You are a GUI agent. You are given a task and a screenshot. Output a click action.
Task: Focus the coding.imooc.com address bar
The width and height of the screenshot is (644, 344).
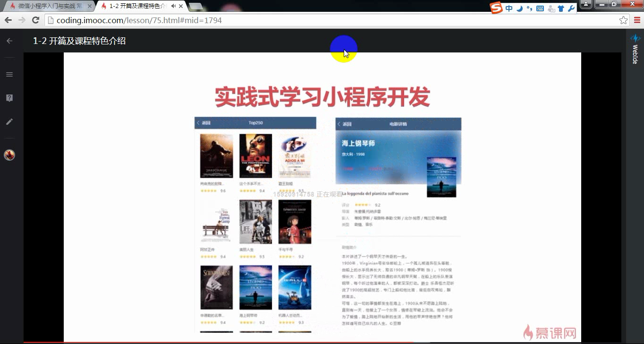pos(338,20)
